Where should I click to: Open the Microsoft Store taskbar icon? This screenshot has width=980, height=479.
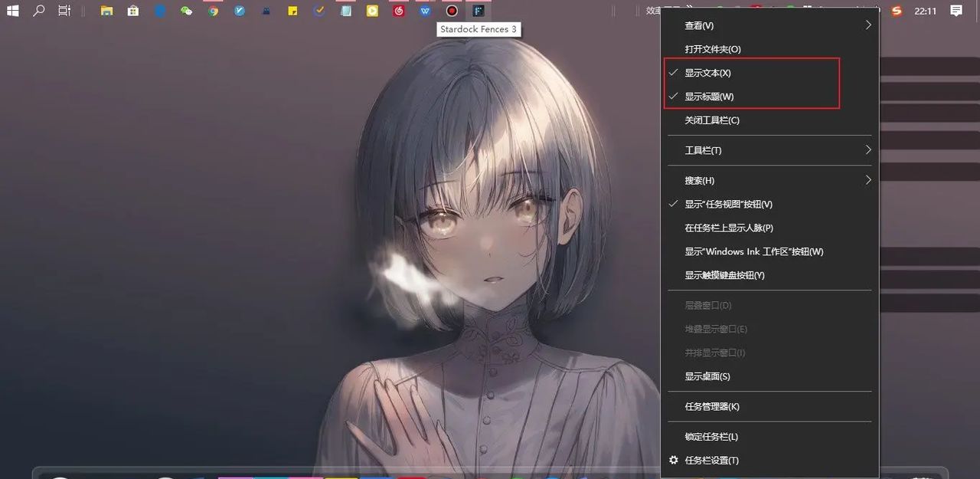pos(133,11)
